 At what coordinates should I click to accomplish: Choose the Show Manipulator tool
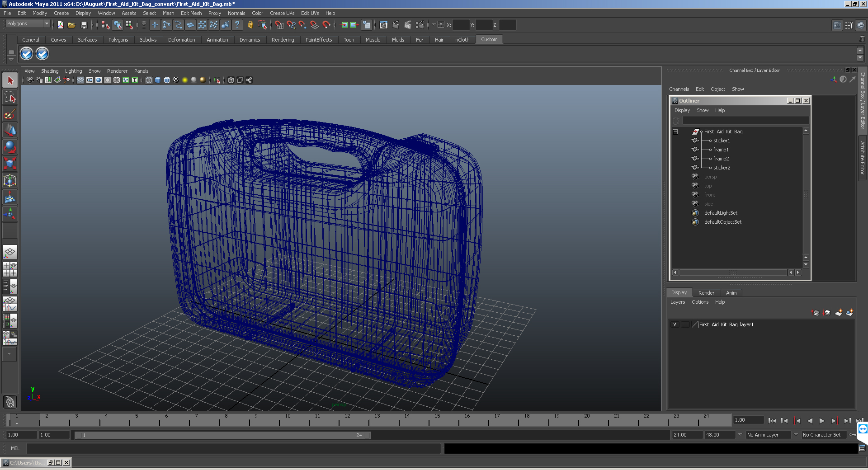[10, 214]
